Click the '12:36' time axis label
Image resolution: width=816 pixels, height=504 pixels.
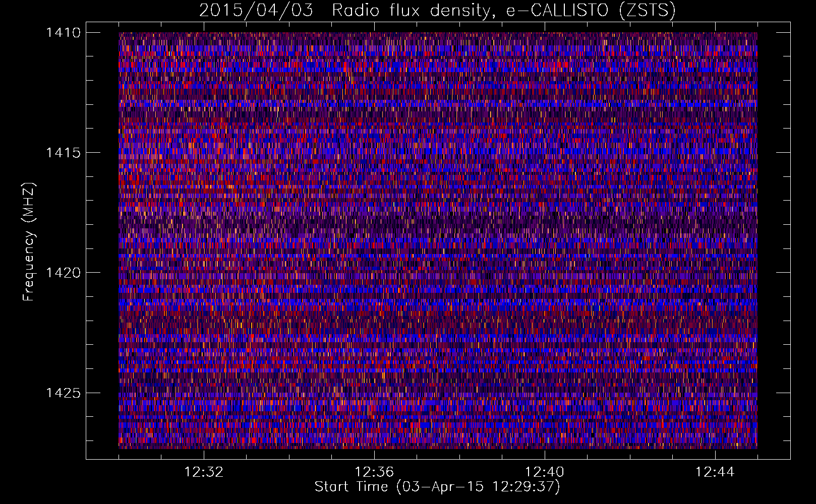pyautogui.click(x=374, y=472)
